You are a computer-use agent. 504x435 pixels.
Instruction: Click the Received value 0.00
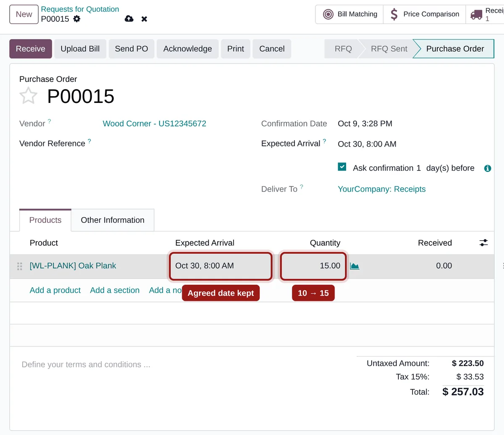444,266
